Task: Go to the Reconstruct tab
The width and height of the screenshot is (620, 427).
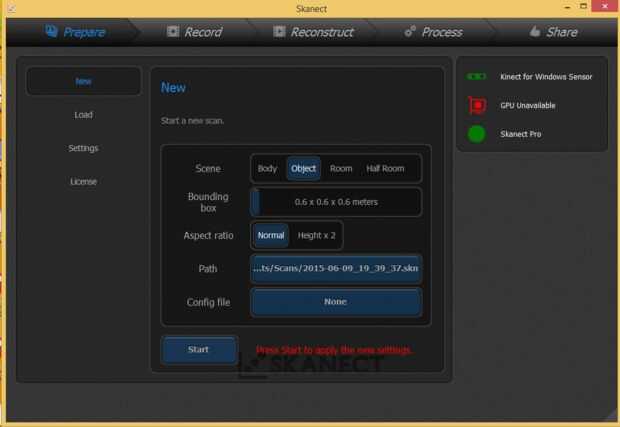Action: (x=313, y=32)
